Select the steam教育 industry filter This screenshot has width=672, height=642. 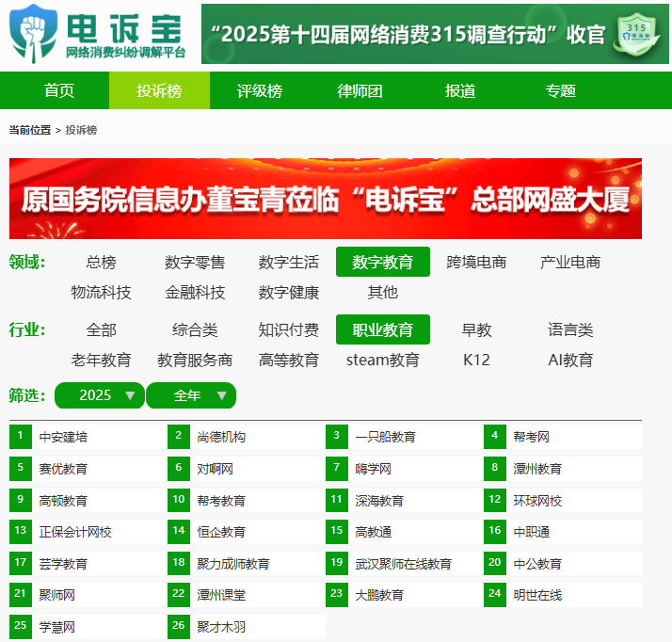[382, 360]
